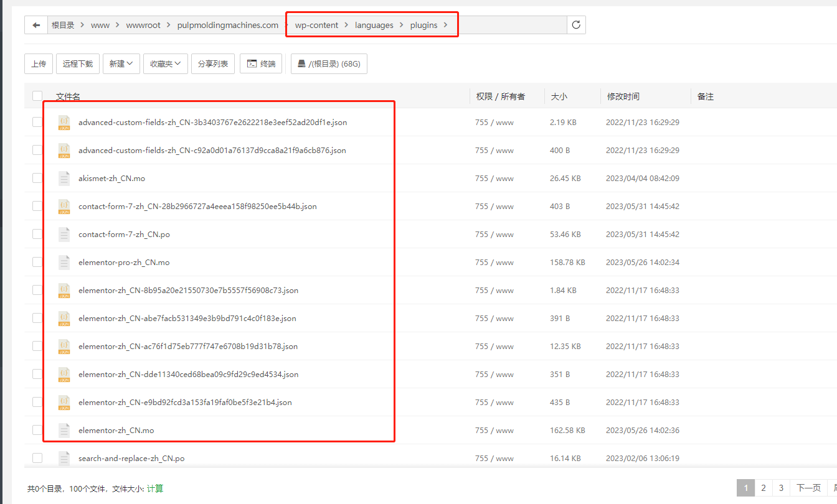Click 远程下载 remote download button
This screenshot has width=837, height=504.
(78, 63)
